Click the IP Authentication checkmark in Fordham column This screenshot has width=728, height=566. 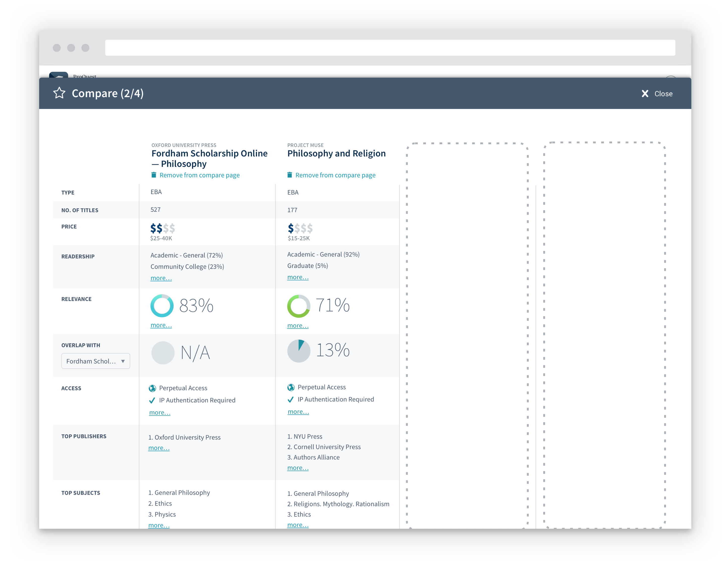pos(152,400)
